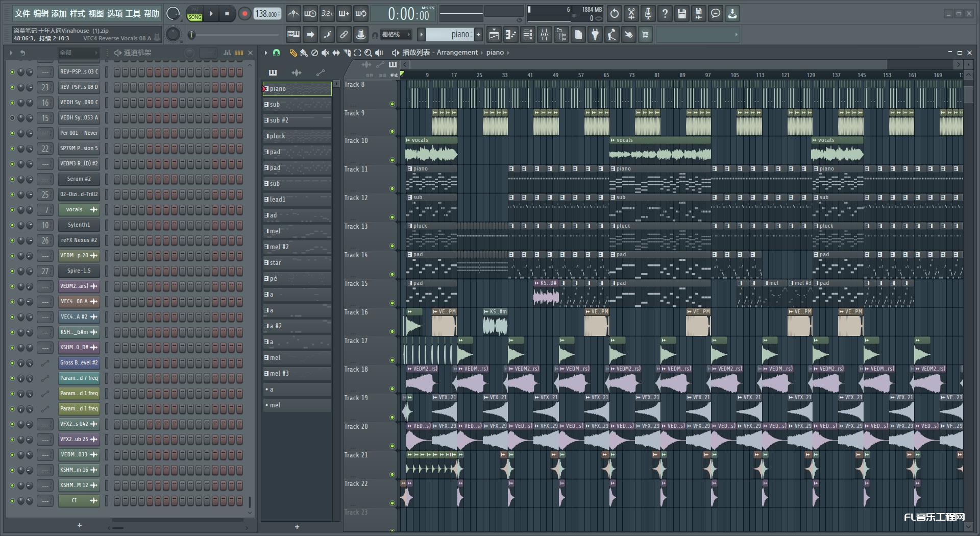Toggle loop recording icon

click(361, 14)
